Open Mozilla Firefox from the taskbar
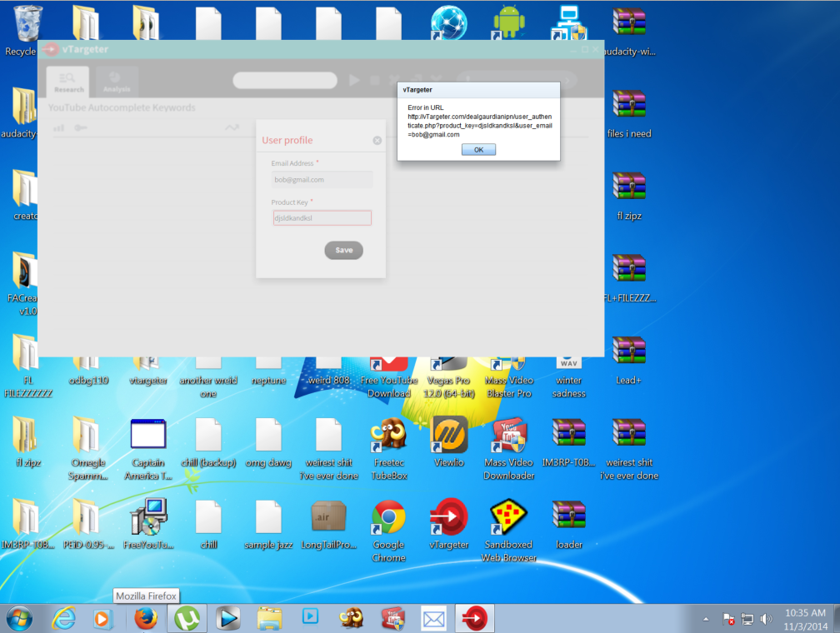Screen dimensions: 840x633 [x=145, y=619]
